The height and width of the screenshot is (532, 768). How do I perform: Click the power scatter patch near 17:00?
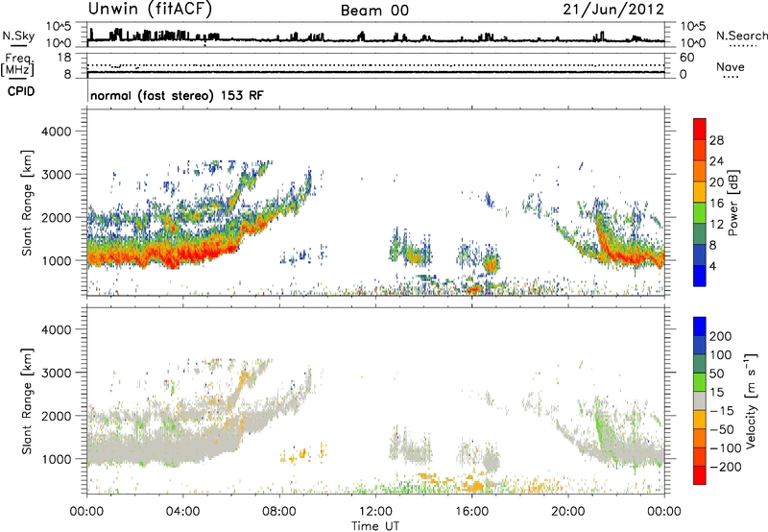click(x=491, y=264)
